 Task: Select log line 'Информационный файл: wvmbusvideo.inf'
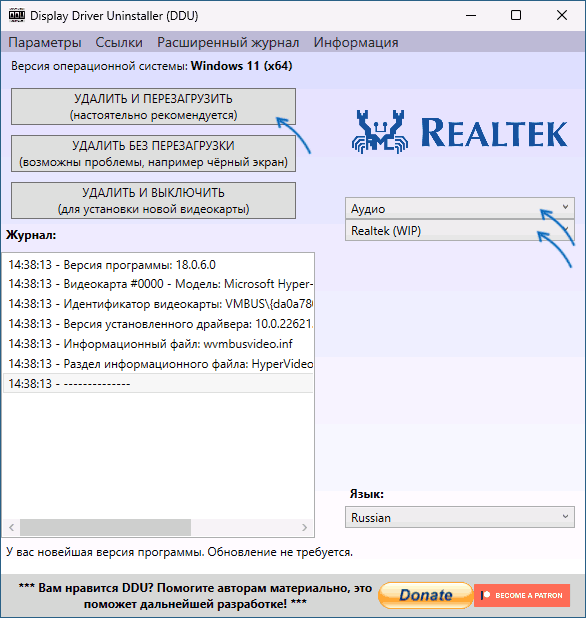[158, 344]
